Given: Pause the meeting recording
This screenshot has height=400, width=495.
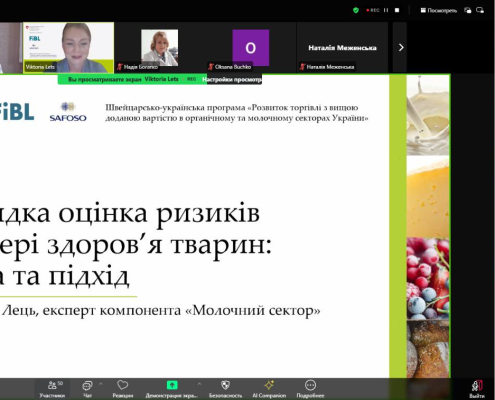Looking at the screenshot, I should (386, 10).
